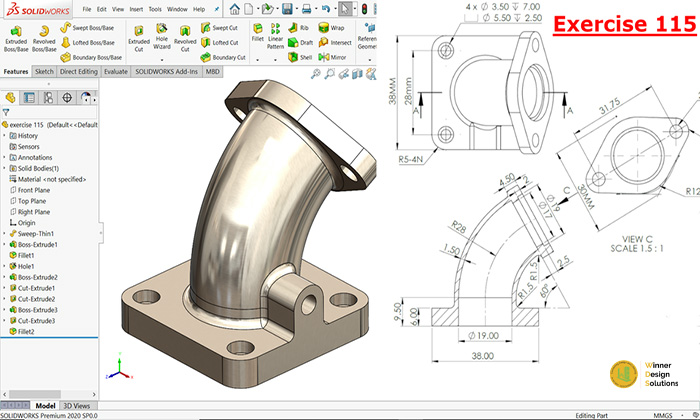Open the ConfigurationManager tab
The height and width of the screenshot is (420, 700).
coord(48,97)
